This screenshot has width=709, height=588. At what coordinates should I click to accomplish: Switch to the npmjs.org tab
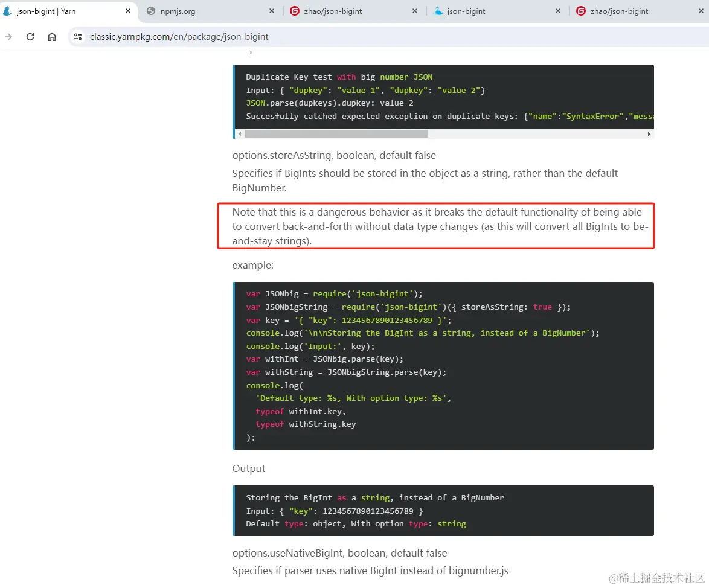(x=210, y=11)
